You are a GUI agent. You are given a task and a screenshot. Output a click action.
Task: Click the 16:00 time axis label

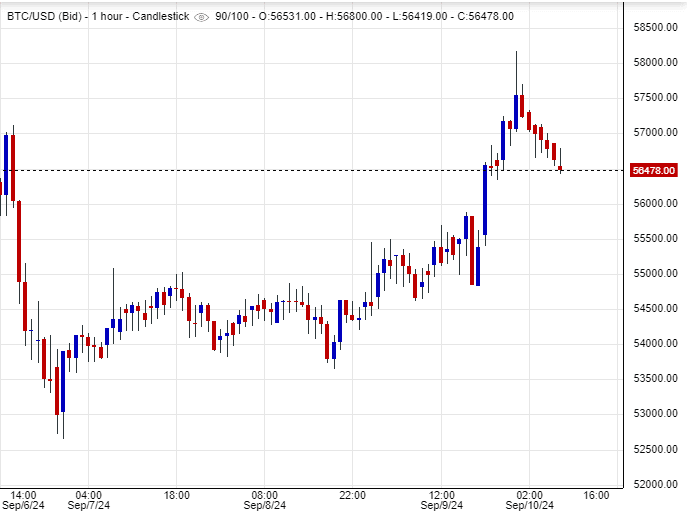[x=596, y=495]
